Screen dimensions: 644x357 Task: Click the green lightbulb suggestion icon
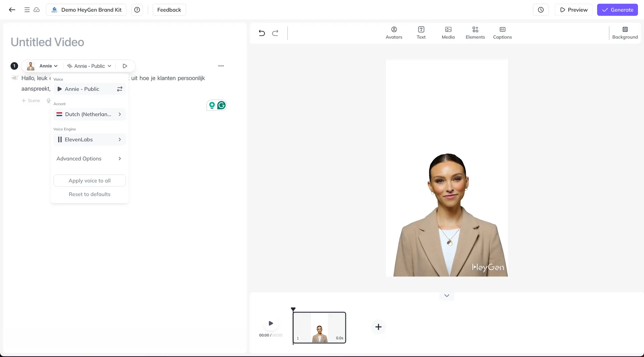tap(212, 105)
